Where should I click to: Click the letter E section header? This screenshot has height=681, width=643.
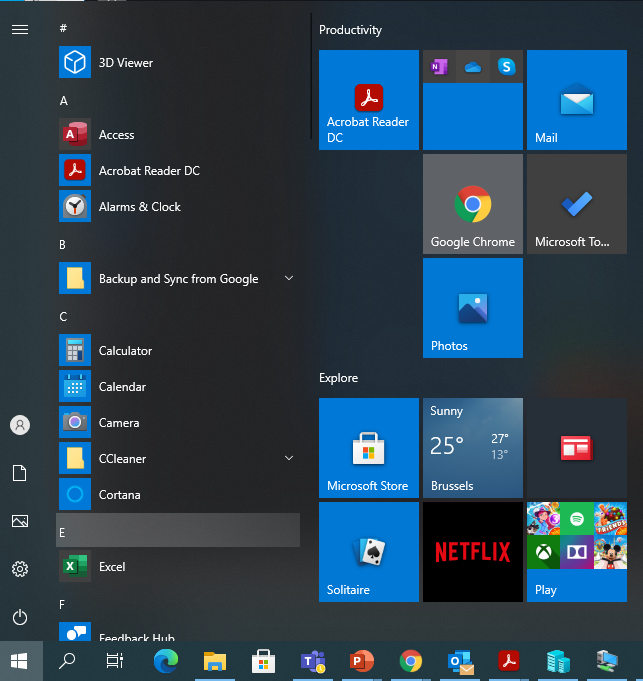tap(178, 530)
